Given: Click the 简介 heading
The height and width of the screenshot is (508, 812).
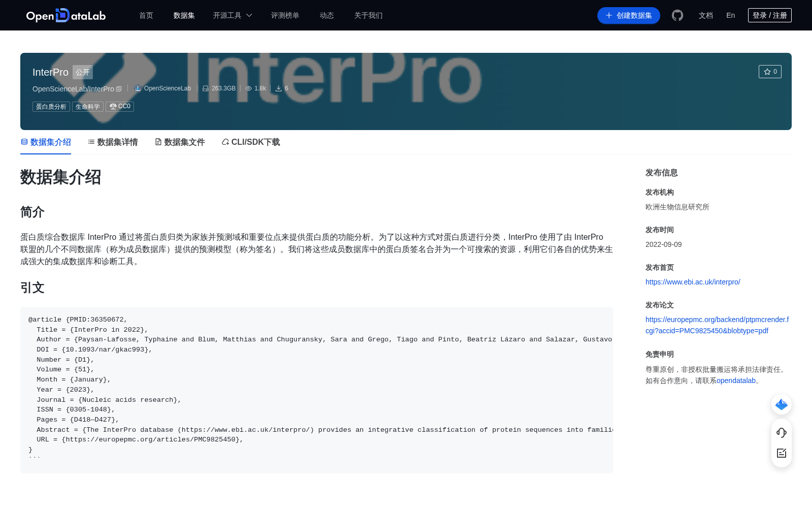Looking at the screenshot, I should 32,212.
